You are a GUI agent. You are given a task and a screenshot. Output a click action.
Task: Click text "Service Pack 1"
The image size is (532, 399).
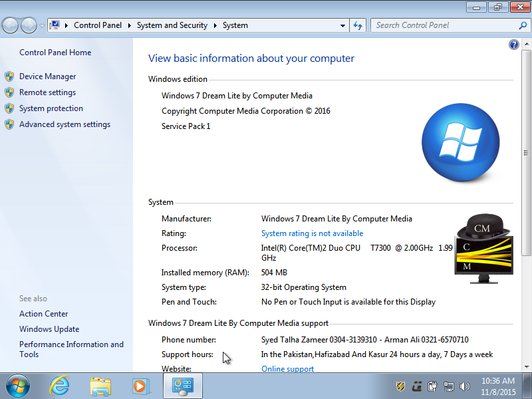[186, 126]
